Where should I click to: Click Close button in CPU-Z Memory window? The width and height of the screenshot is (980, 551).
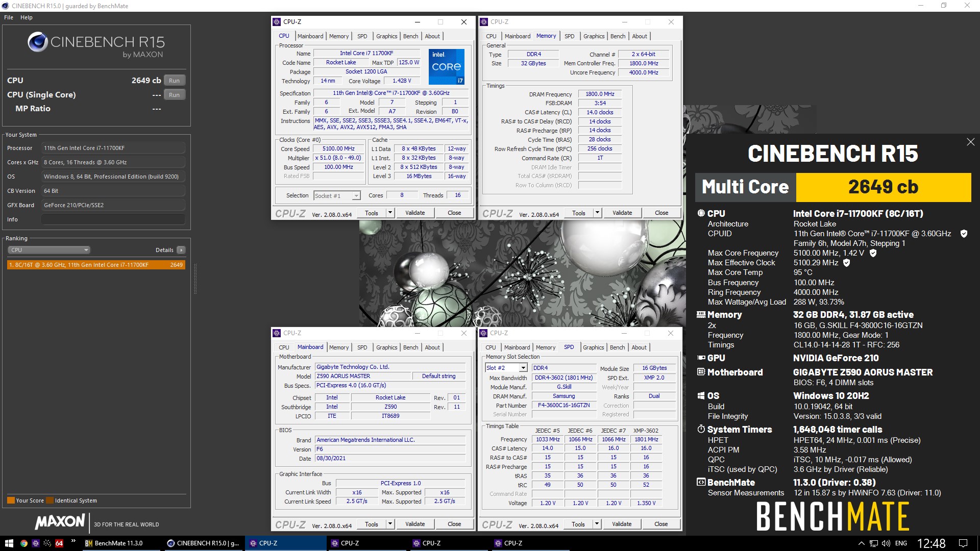pos(661,213)
